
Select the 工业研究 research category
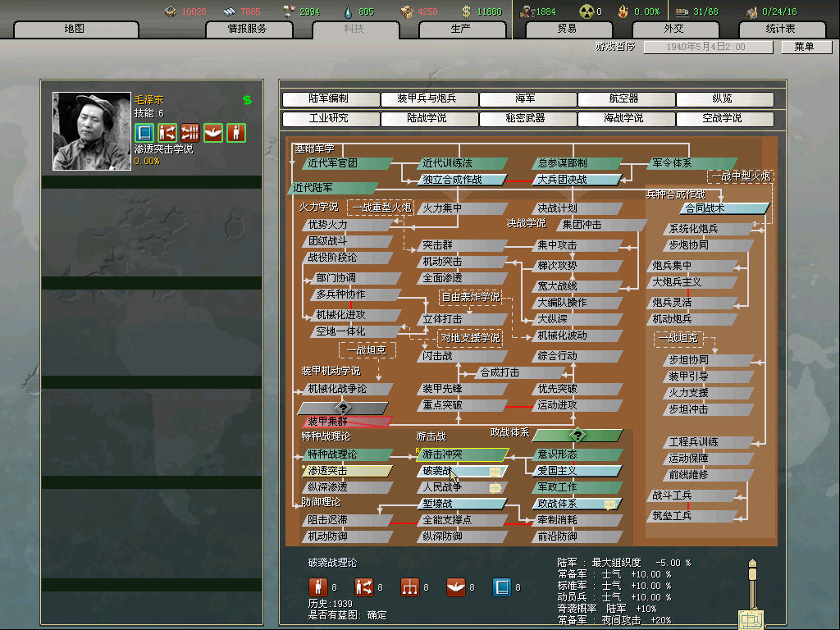(331, 118)
